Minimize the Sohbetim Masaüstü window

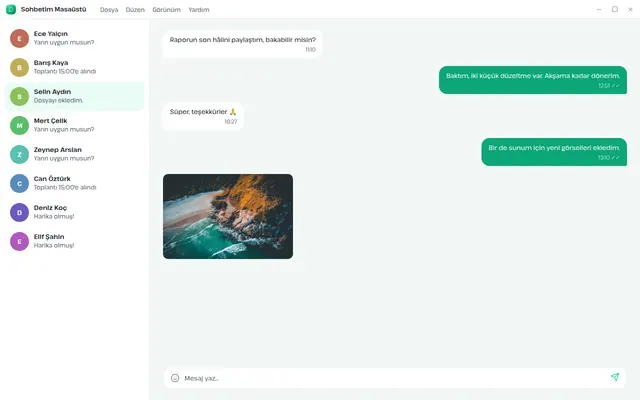tap(599, 9)
